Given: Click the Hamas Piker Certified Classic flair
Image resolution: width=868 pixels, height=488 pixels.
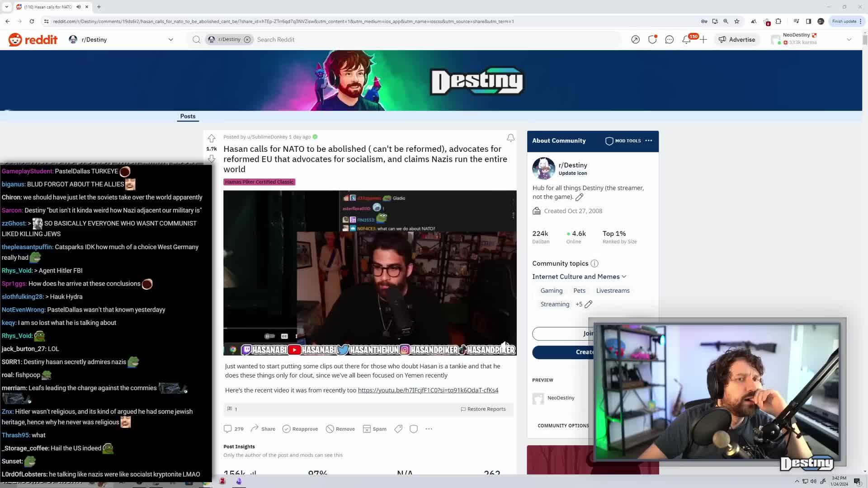Looking at the screenshot, I should tap(259, 182).
